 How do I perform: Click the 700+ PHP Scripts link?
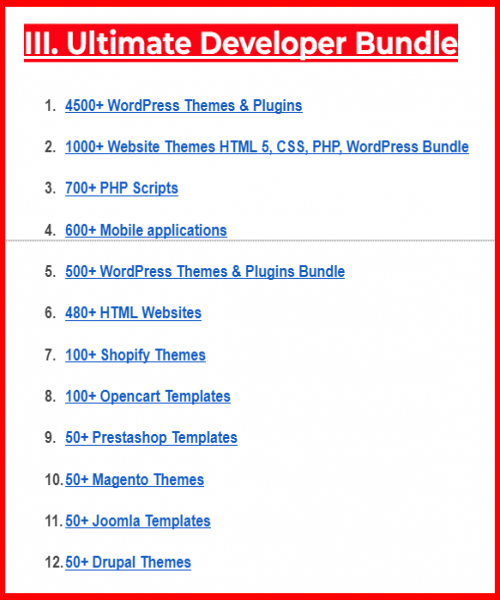tap(122, 188)
